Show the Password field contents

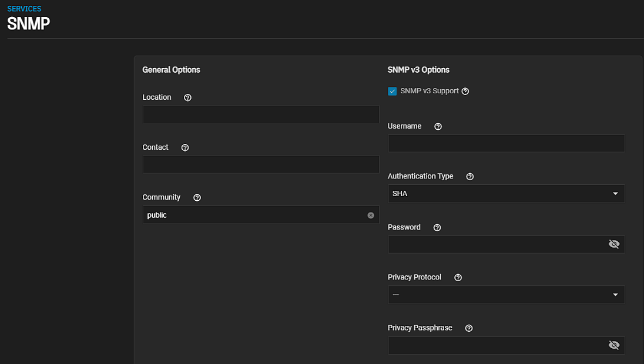click(614, 244)
